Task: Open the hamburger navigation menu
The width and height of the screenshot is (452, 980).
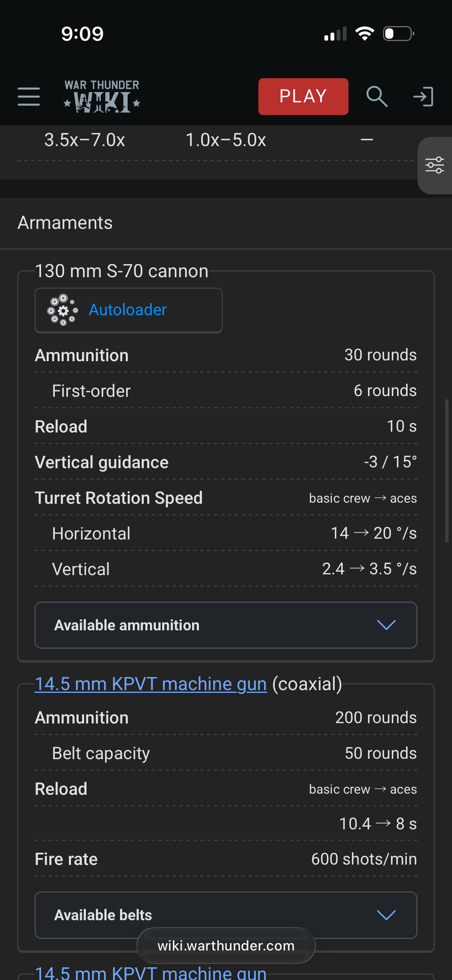Action: (29, 96)
